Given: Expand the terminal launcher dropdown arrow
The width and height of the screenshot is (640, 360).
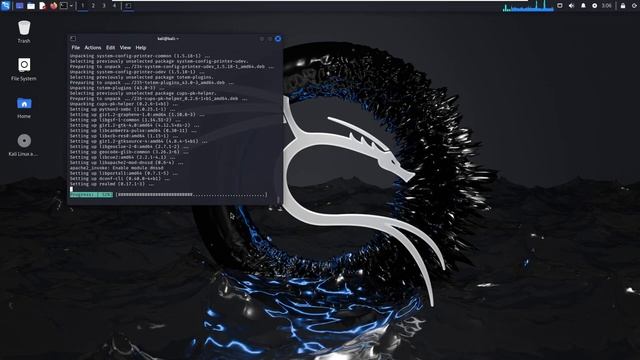Looking at the screenshot, I should click(x=71, y=6).
